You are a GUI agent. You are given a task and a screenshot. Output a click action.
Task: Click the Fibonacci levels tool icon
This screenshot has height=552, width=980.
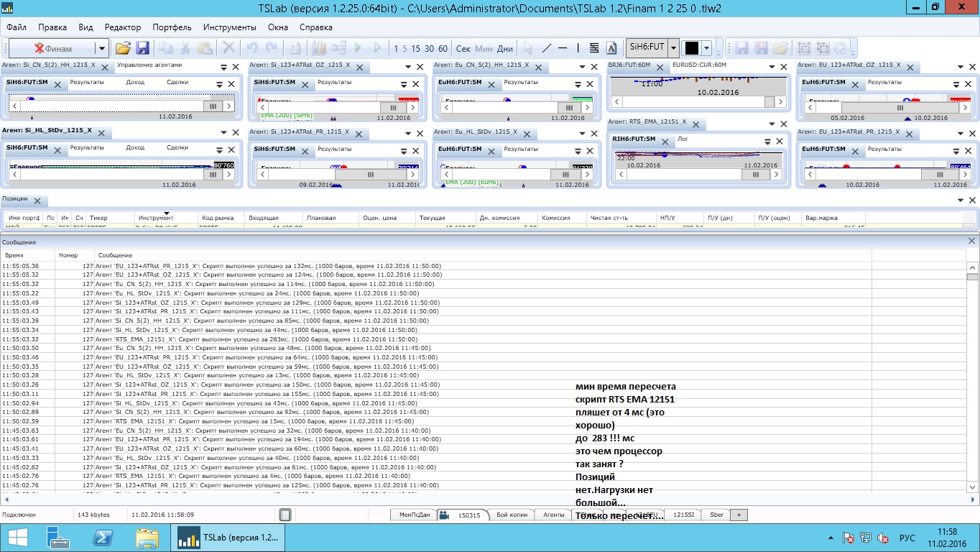click(594, 48)
